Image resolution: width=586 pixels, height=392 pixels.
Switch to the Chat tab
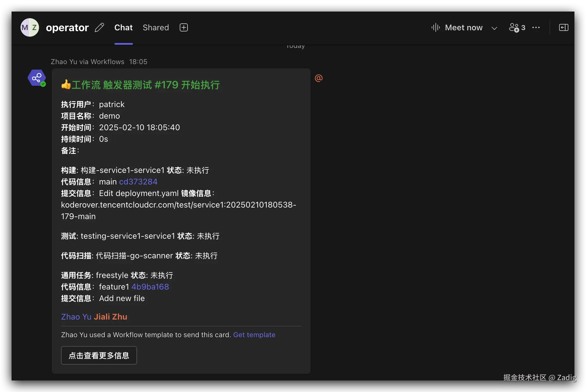coord(123,28)
